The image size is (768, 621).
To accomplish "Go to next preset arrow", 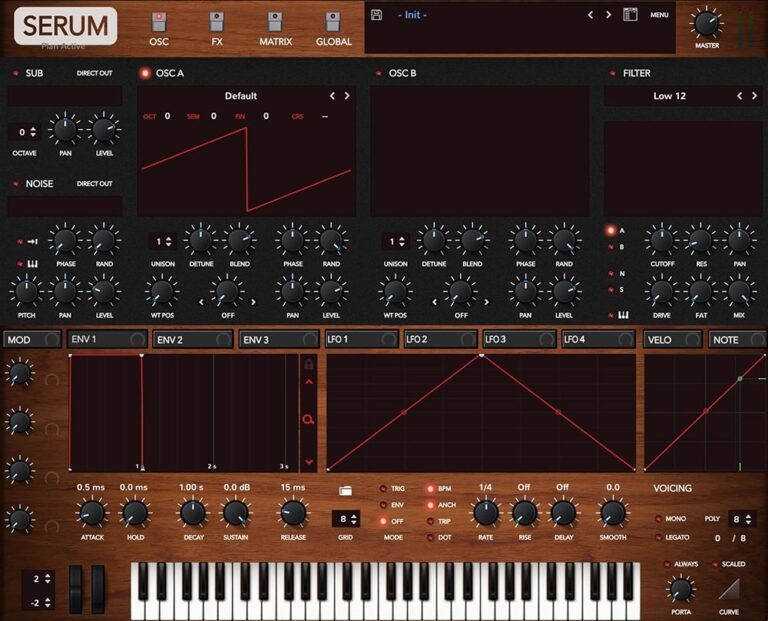I will pos(608,15).
